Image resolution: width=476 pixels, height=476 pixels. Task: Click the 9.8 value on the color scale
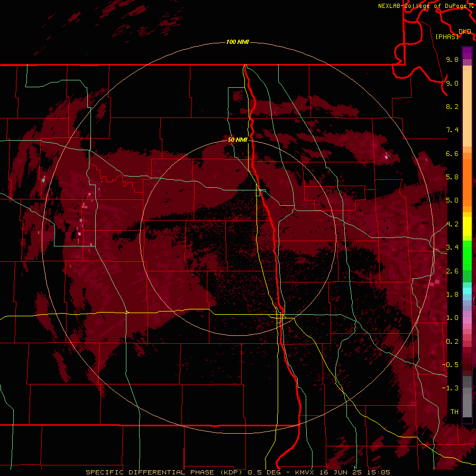(x=452, y=59)
